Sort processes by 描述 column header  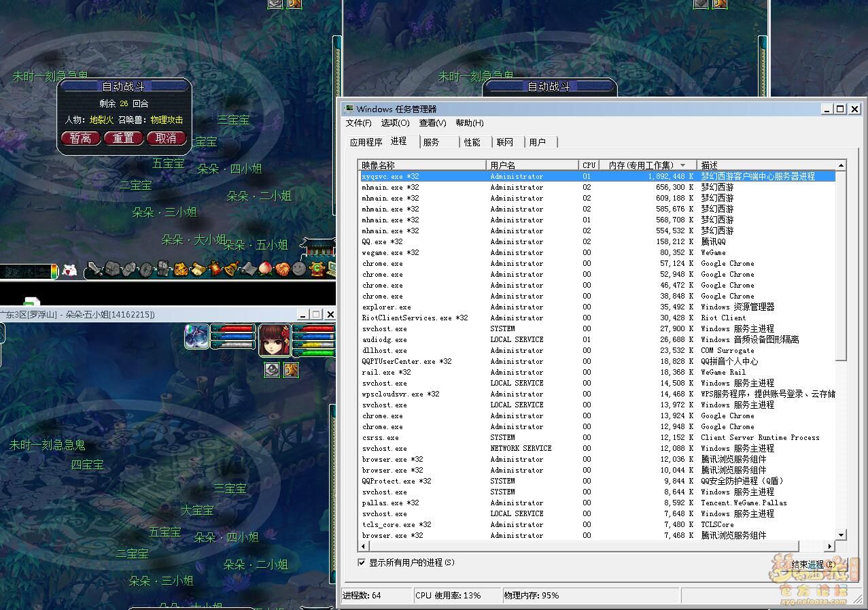click(766, 165)
